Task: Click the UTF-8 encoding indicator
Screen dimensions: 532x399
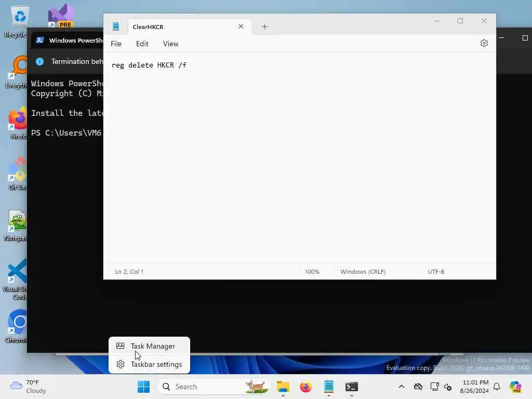Action: (436, 272)
